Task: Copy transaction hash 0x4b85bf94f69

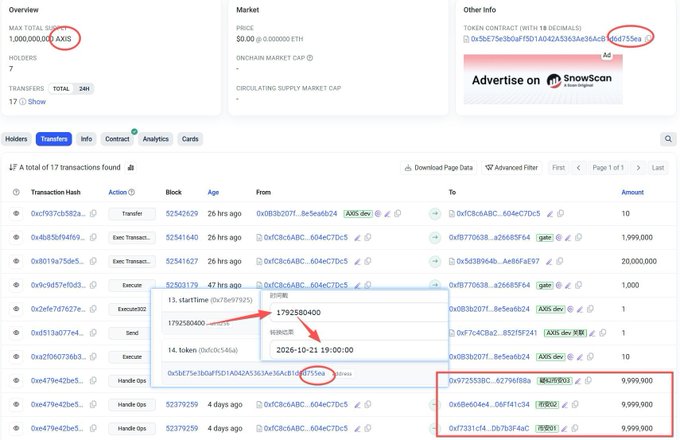Action: pyautogui.click(x=93, y=237)
